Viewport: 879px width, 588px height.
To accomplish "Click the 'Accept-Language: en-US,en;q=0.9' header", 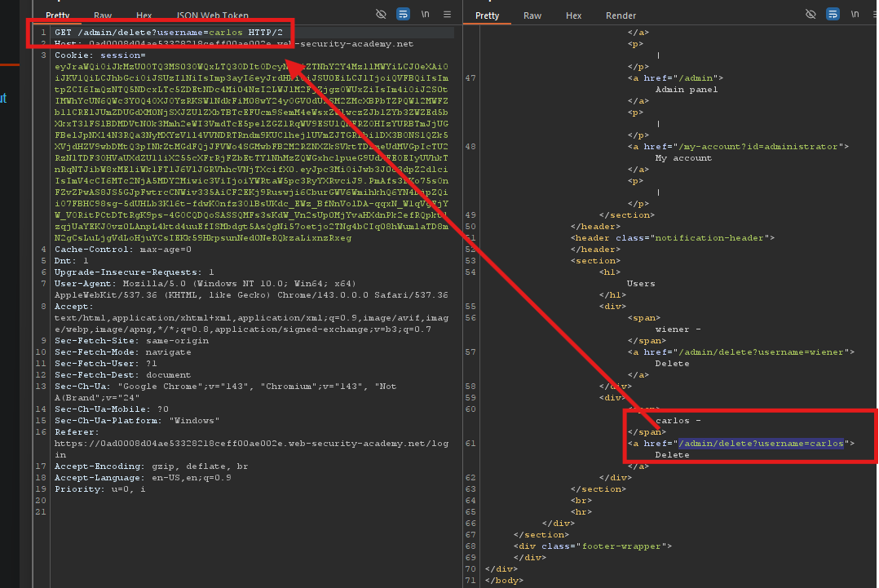I will pos(143,478).
